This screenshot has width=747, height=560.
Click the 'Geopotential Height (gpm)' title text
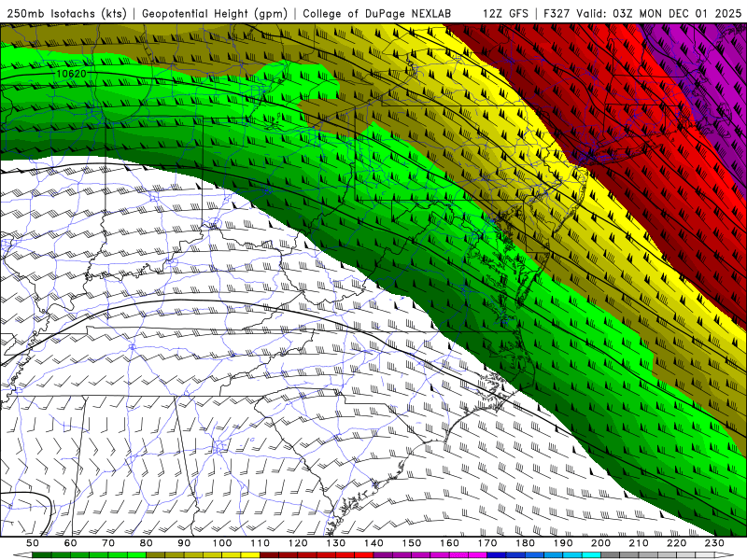(x=215, y=13)
